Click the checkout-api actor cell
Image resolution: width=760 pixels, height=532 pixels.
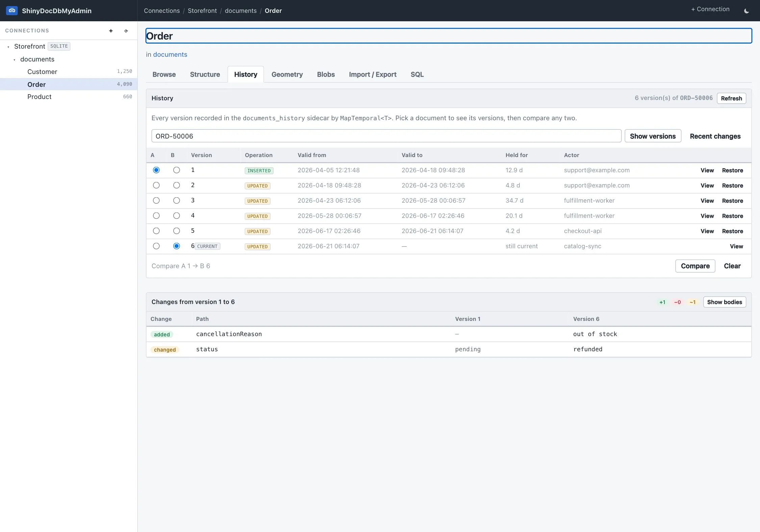(x=583, y=231)
